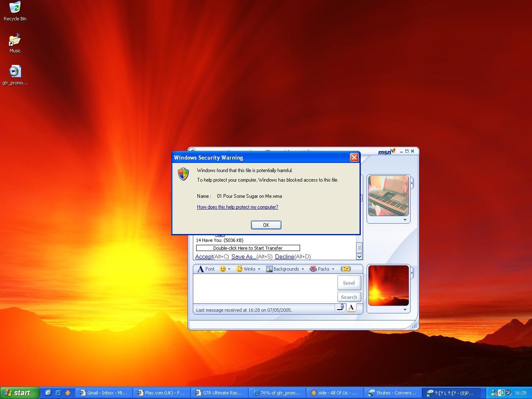Open the Winks picker icon

click(x=239, y=269)
